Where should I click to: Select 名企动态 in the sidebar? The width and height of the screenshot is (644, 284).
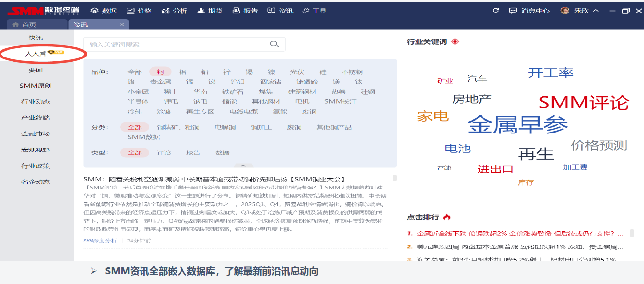pos(36,182)
